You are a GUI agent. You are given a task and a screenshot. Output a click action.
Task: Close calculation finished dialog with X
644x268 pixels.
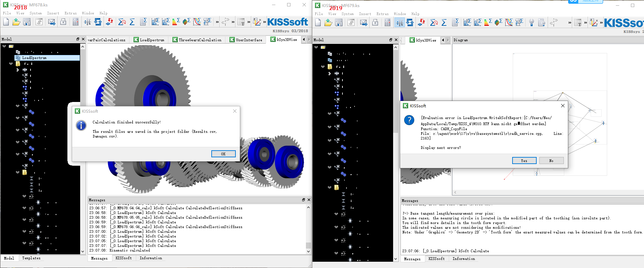coord(235,111)
